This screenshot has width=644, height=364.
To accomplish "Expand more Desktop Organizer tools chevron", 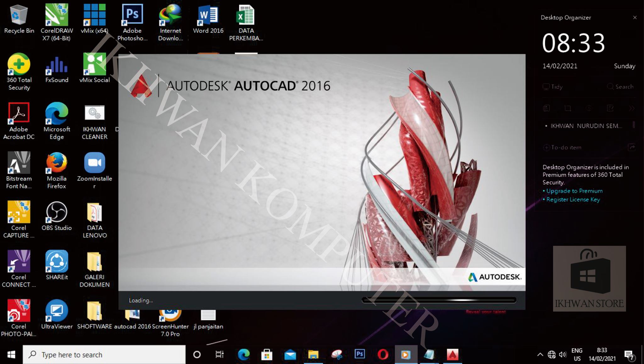I will [631, 108].
